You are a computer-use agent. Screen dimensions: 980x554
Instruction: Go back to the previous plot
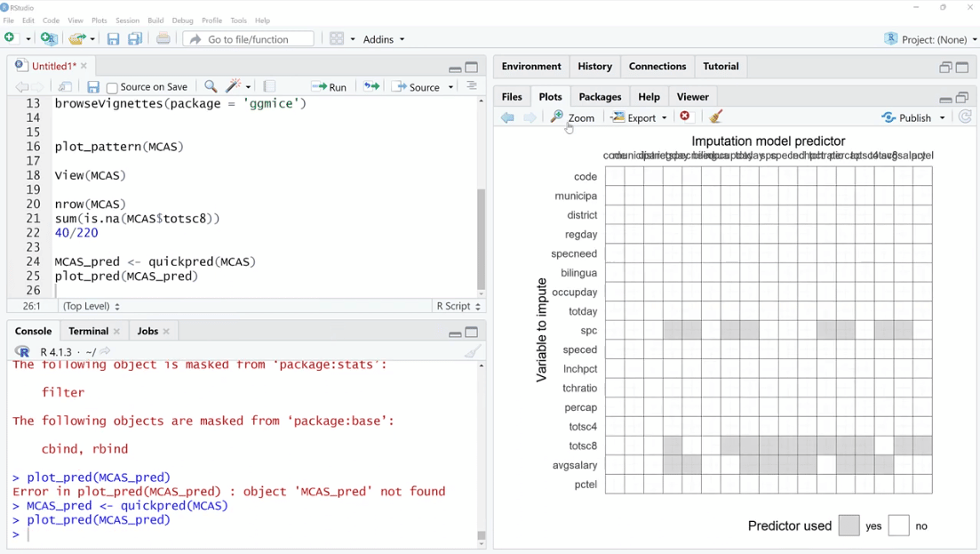click(507, 117)
